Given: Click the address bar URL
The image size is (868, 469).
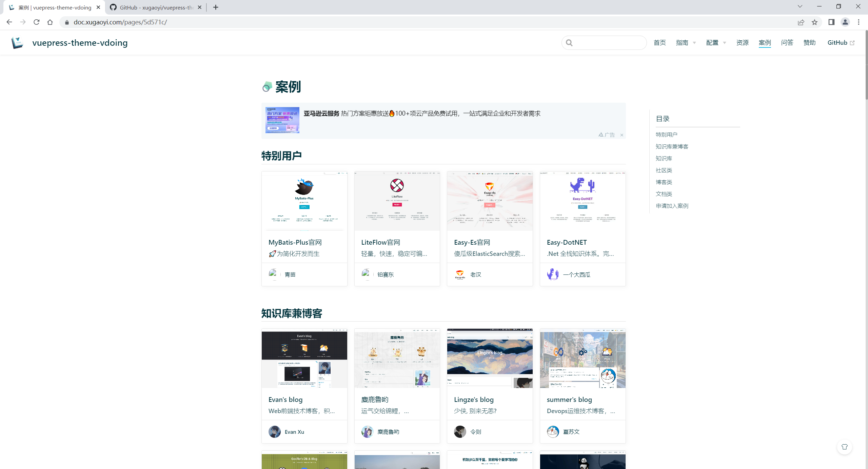Looking at the screenshot, I should (120, 22).
